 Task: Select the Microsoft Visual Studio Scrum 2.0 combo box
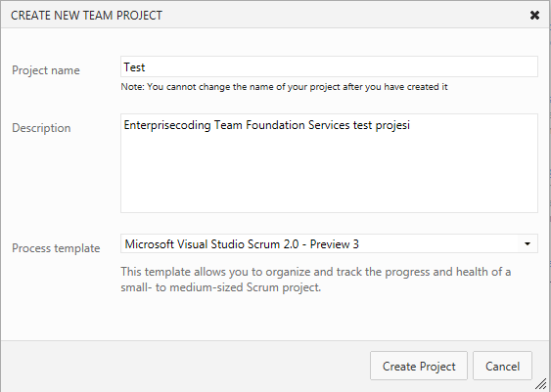click(329, 243)
